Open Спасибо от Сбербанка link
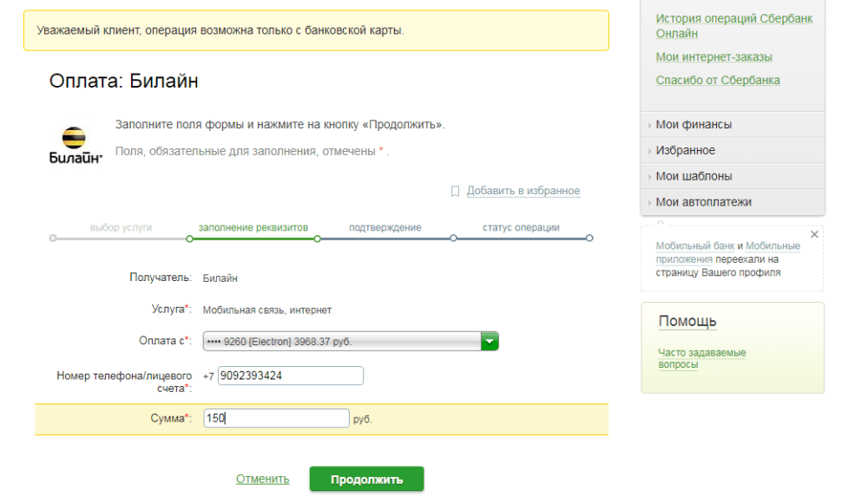Viewport: 868px width, 497px height. (718, 81)
